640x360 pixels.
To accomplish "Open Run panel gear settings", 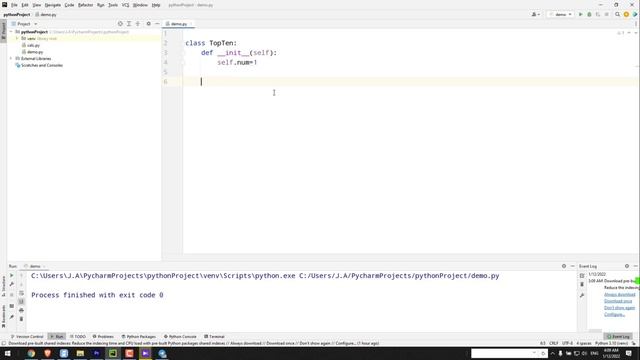I will click(x=564, y=266).
